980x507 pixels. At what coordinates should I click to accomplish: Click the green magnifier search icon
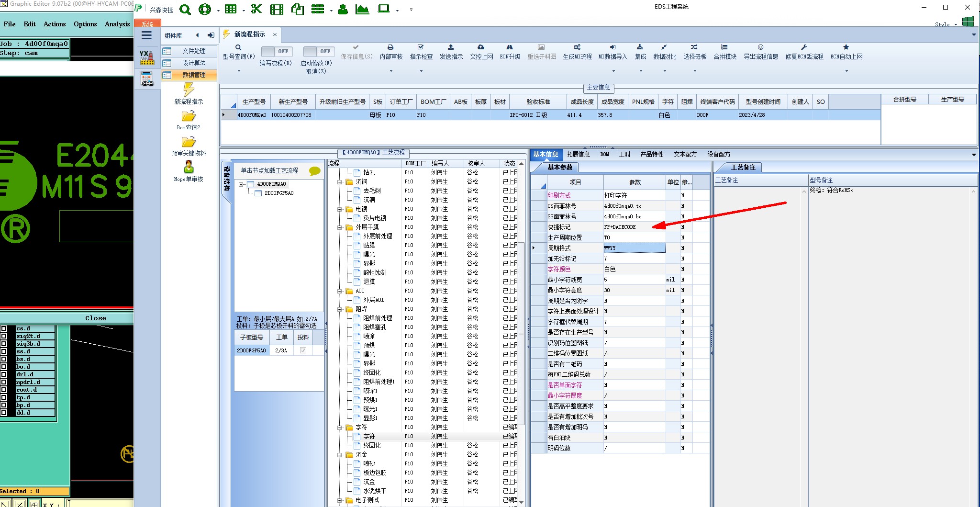(x=185, y=9)
